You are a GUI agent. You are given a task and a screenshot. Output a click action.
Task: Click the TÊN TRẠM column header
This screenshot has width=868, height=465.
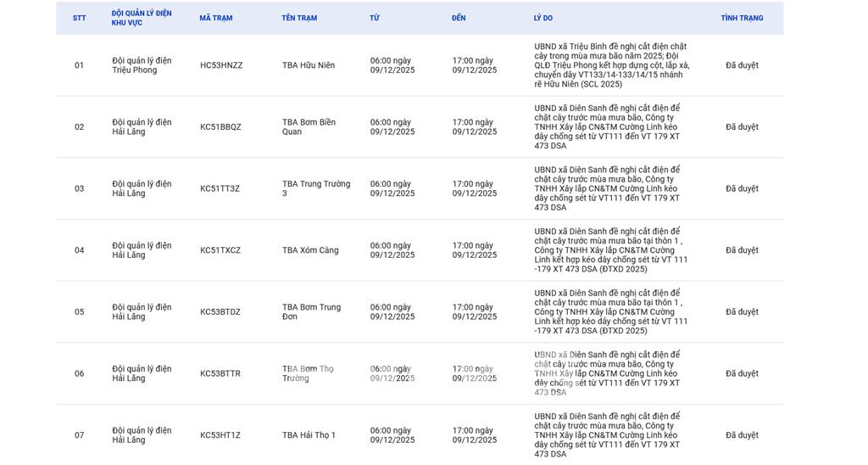tap(299, 18)
